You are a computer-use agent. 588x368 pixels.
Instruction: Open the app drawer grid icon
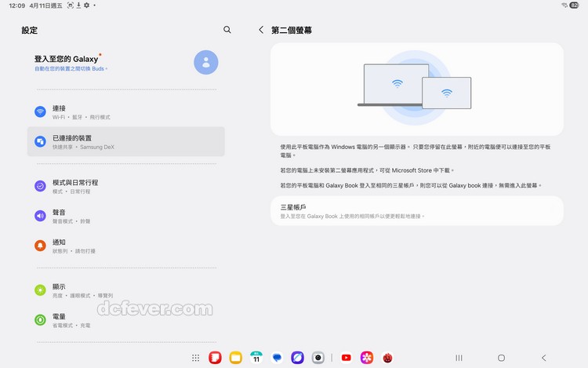coord(195,358)
